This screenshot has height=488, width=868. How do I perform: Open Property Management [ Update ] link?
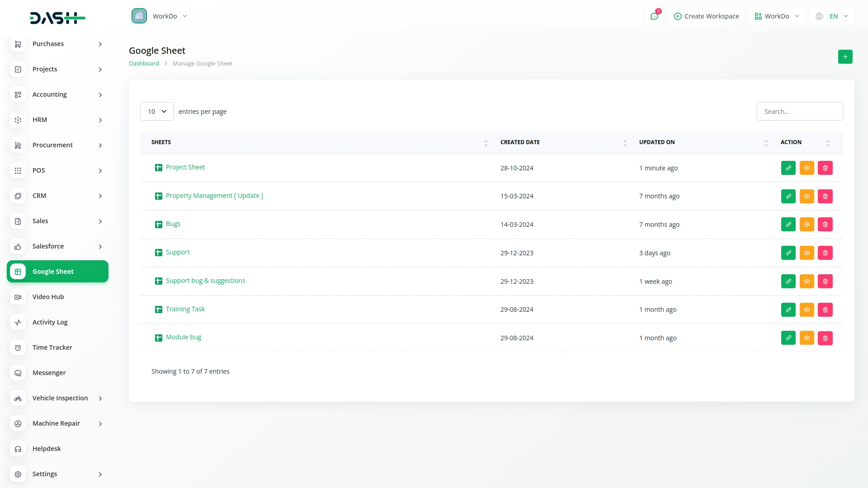(x=214, y=196)
